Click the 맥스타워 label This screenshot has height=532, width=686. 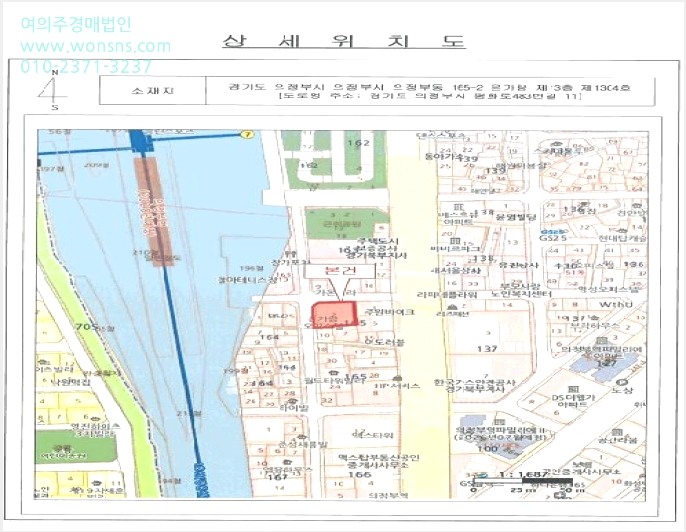(372, 435)
